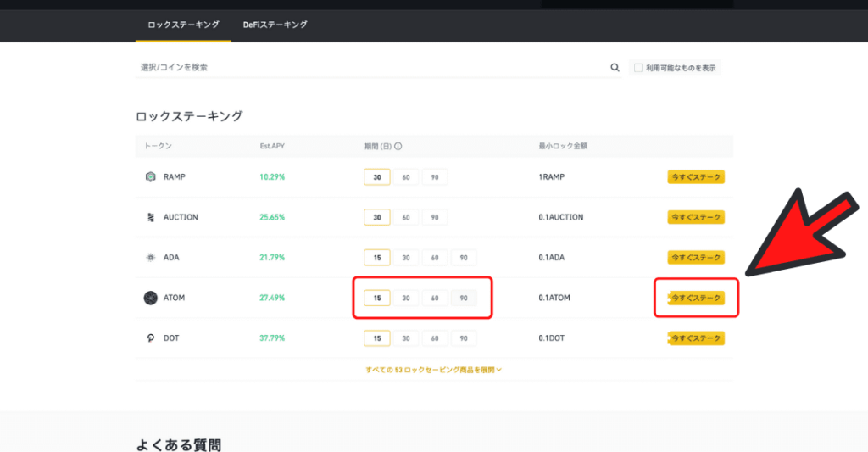Select 90-day period for ADA
Image resolution: width=868 pixels, height=452 pixels.
click(x=464, y=258)
